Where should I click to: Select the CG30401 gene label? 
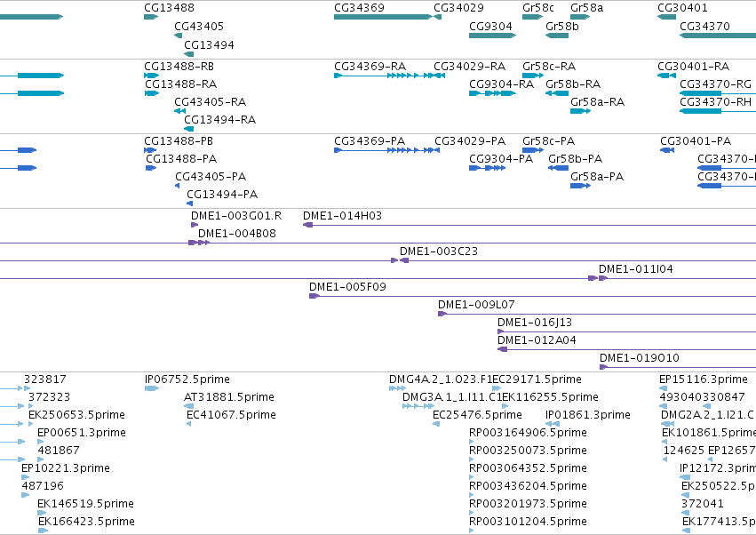pos(682,8)
